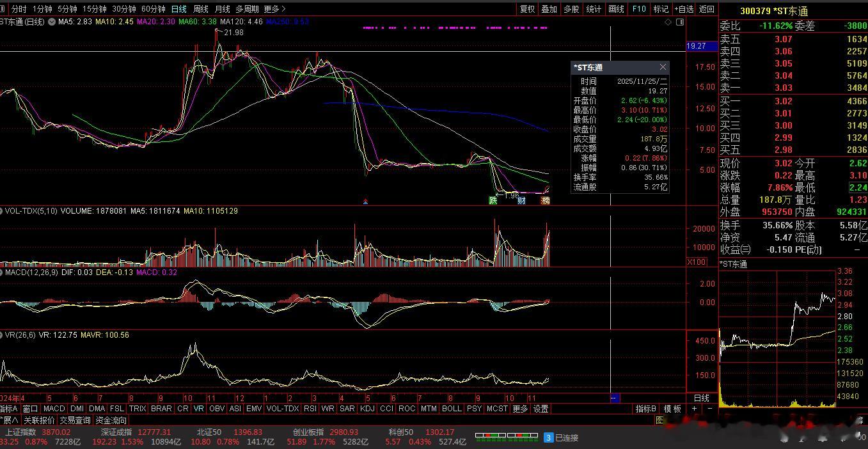The width and height of the screenshot is (868, 449).
Task: Switch to 月线 monthly chart
Action: coord(222,9)
